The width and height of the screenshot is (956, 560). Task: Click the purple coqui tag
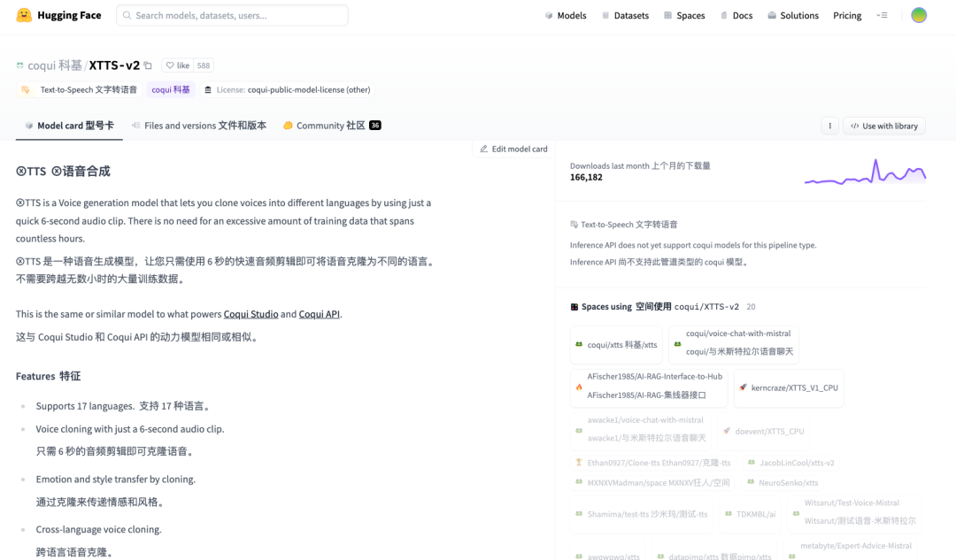(x=170, y=89)
